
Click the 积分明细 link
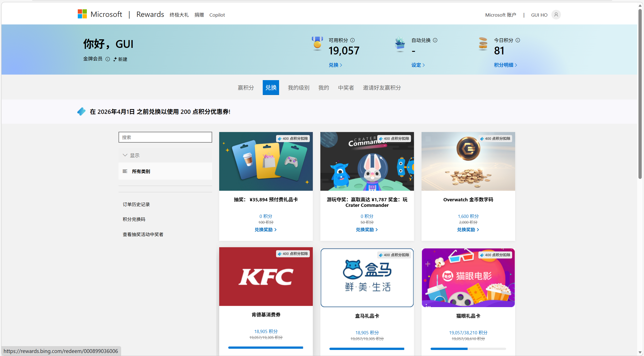[505, 65]
